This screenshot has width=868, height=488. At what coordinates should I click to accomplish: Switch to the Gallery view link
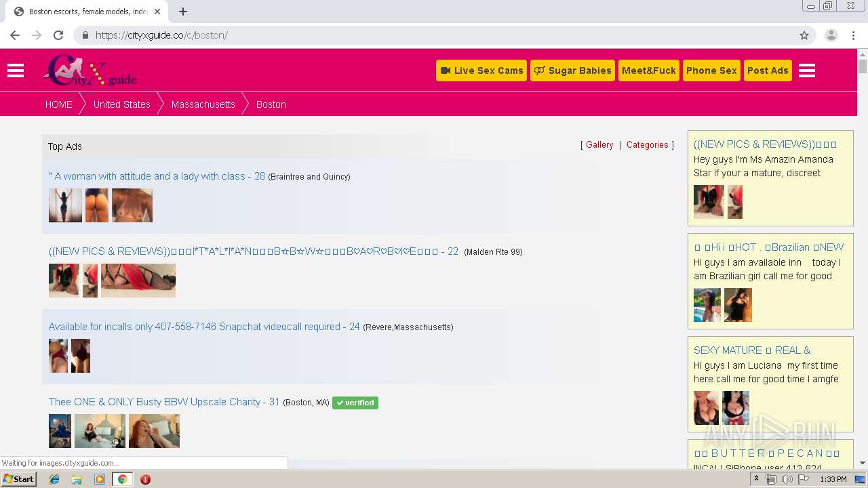tap(599, 145)
